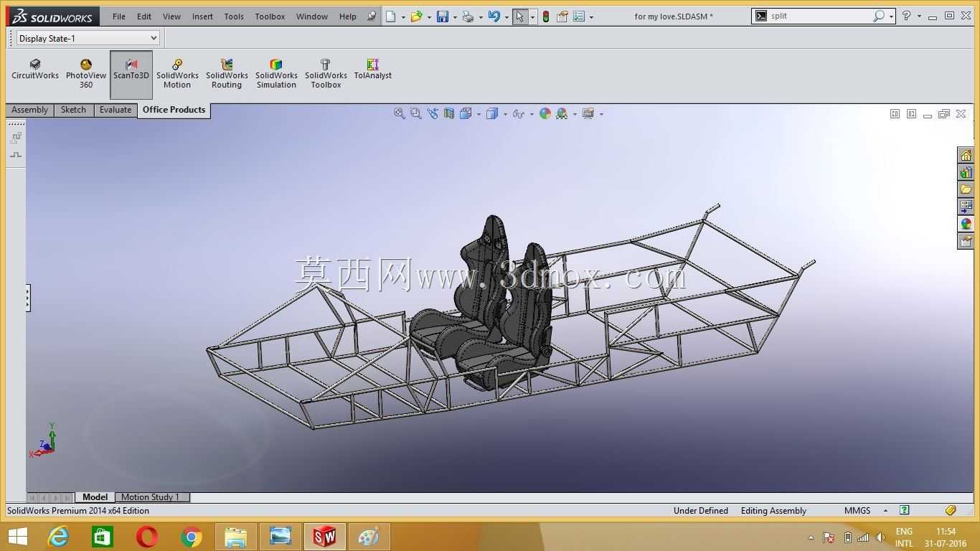Click the Print icon

[x=468, y=17]
